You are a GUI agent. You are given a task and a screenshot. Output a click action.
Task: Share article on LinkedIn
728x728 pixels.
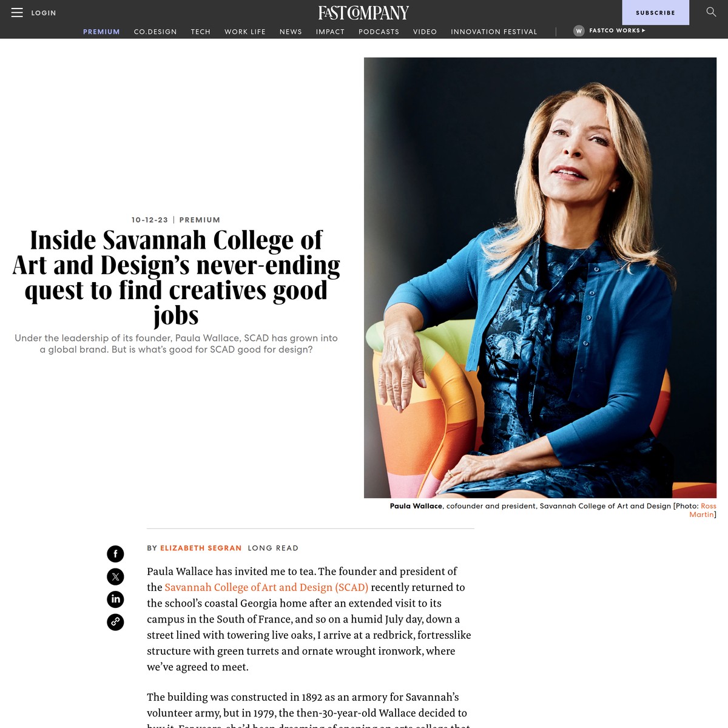(115, 599)
